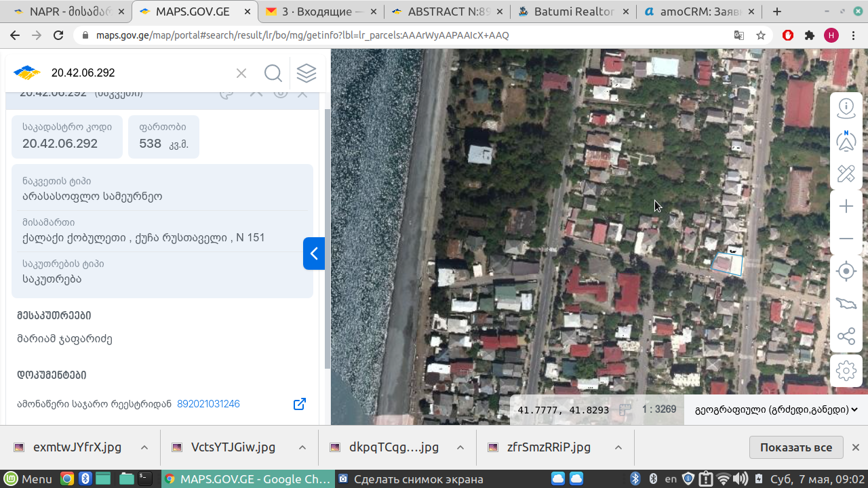The width and height of the screenshot is (868, 488).
Task: Select cadastral code value 20.42.06.292
Action: [60, 144]
